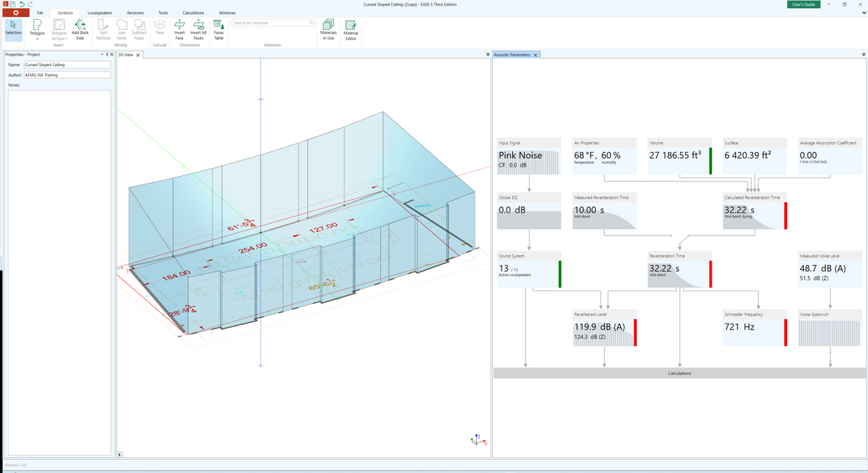Open the Materials in Use list
Viewport: 868px width, 473px height.
[x=329, y=29]
